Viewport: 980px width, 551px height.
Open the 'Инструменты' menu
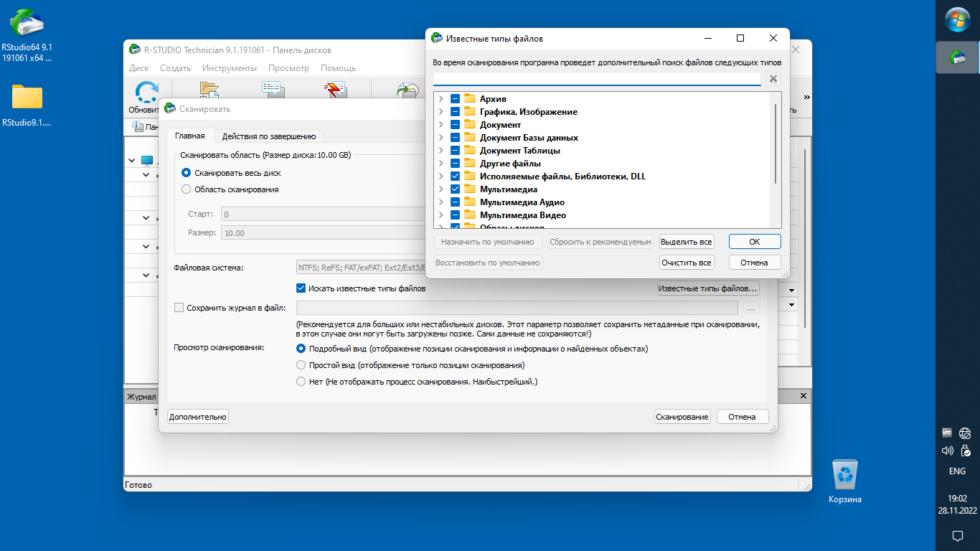pyautogui.click(x=229, y=68)
